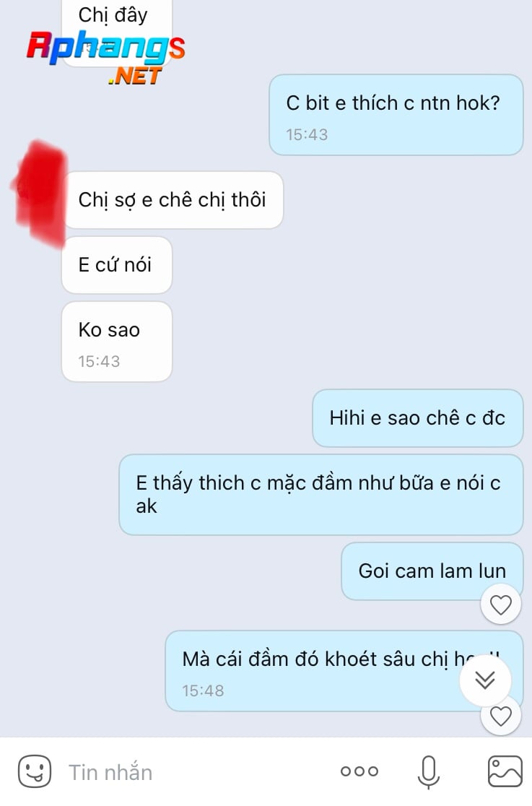Jump to latest messages with double-chevron button
The image size is (532, 806).
(484, 680)
